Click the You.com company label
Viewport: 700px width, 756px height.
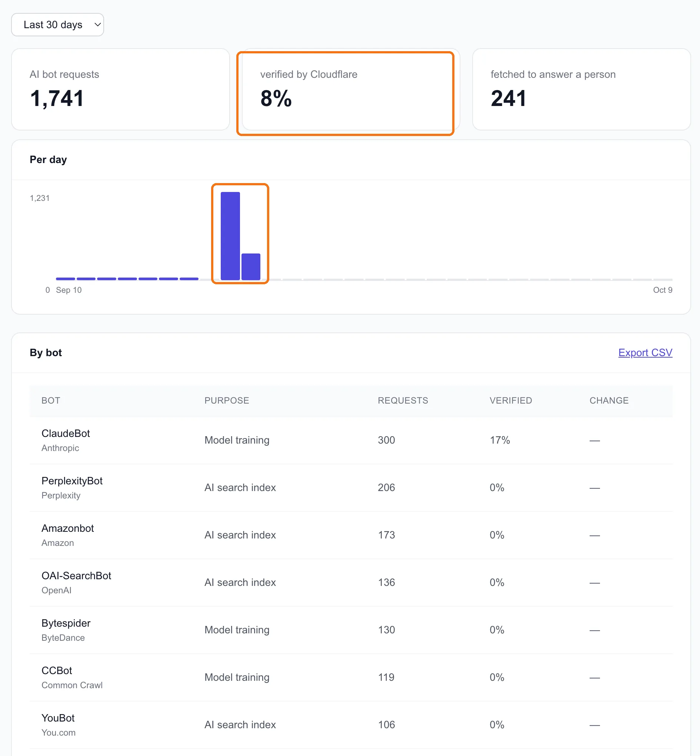[x=59, y=733]
